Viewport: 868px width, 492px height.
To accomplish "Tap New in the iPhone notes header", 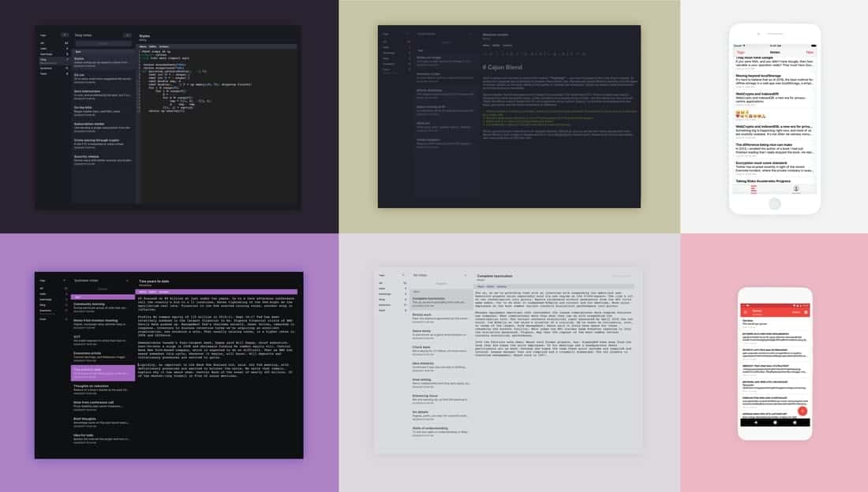I will point(809,52).
